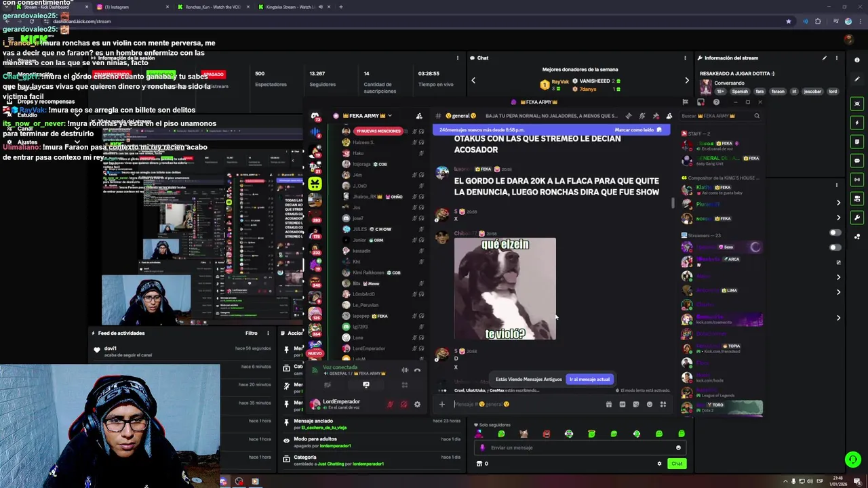The image size is (868, 488).
Task: Click green Chat send button
Action: tap(677, 464)
